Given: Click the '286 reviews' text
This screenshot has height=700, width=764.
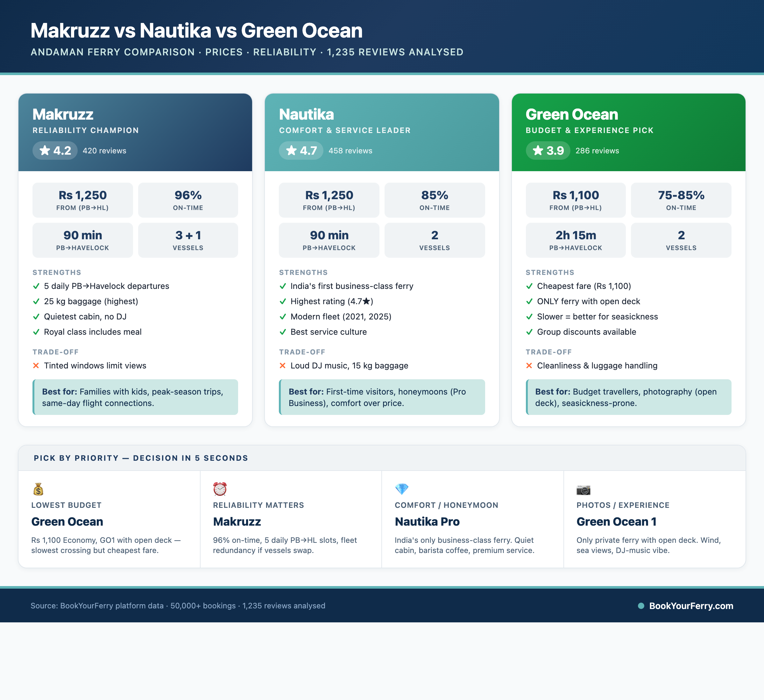Looking at the screenshot, I should (597, 151).
